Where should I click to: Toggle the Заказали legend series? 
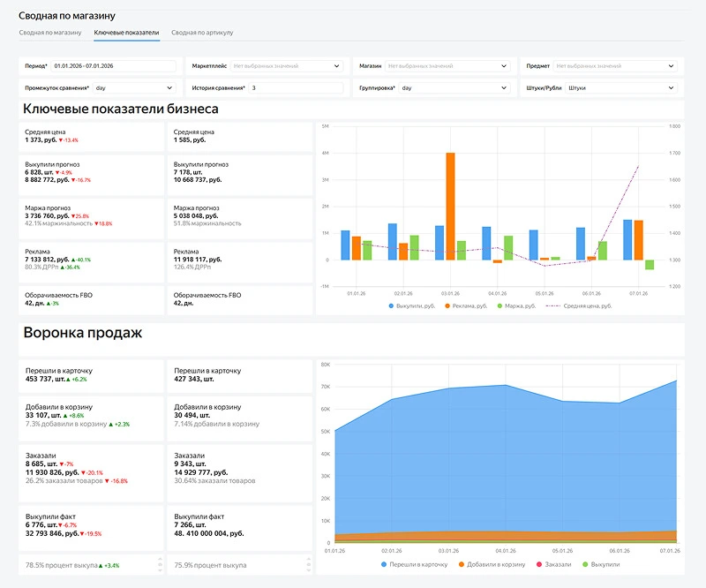coord(553,564)
